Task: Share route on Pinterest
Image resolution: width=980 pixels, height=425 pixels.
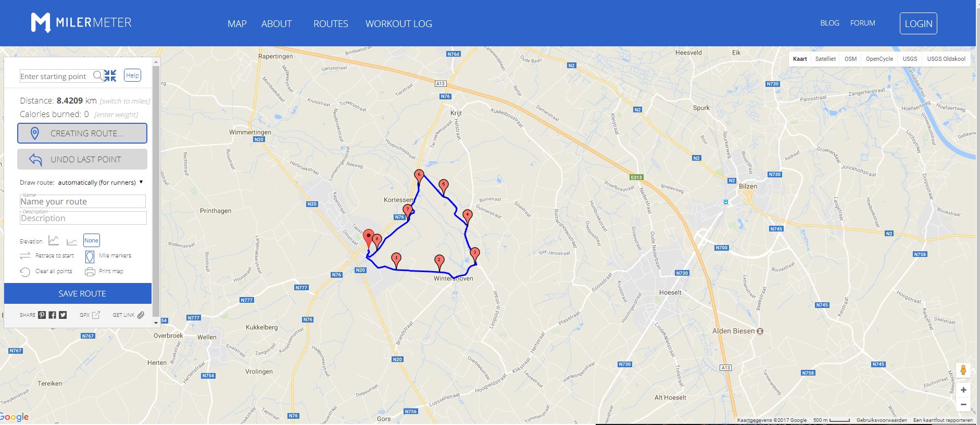Action: coord(42,315)
